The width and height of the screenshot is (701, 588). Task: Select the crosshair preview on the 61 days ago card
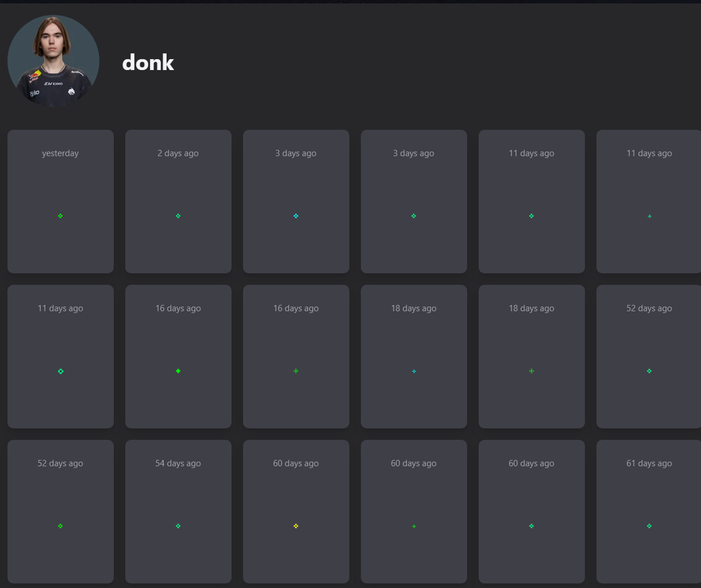coord(649,526)
